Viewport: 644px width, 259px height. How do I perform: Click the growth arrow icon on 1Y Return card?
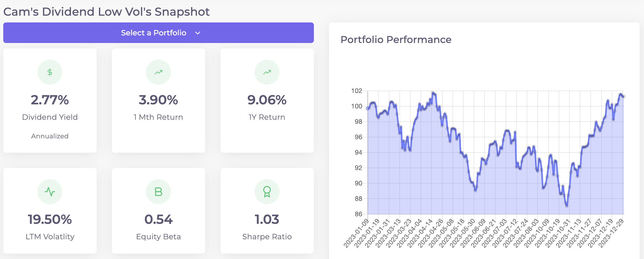coord(267,72)
